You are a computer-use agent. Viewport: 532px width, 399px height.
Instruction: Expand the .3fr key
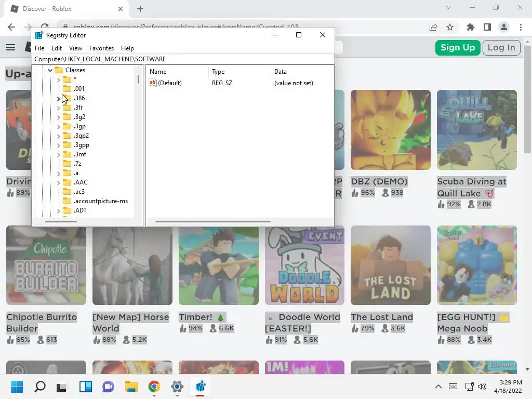(58, 108)
